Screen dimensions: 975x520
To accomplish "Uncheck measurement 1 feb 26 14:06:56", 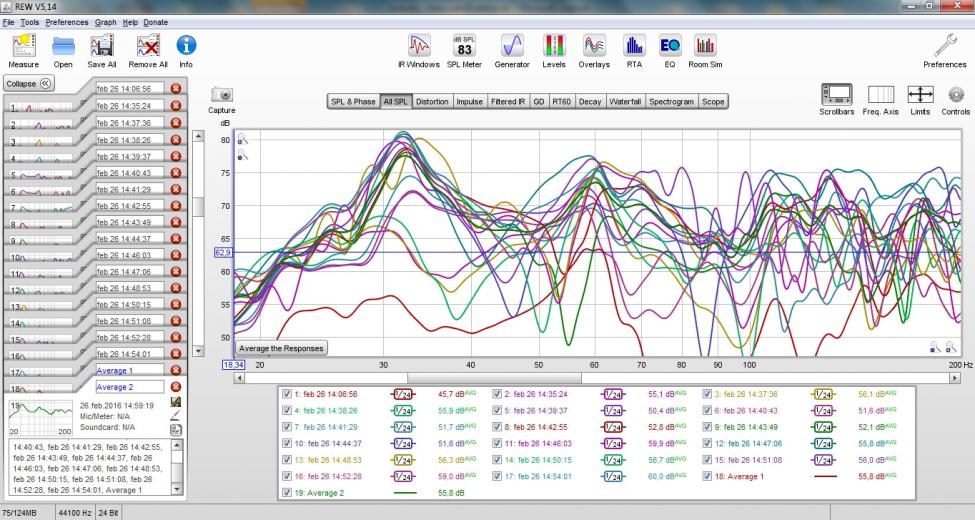I will (x=288, y=394).
